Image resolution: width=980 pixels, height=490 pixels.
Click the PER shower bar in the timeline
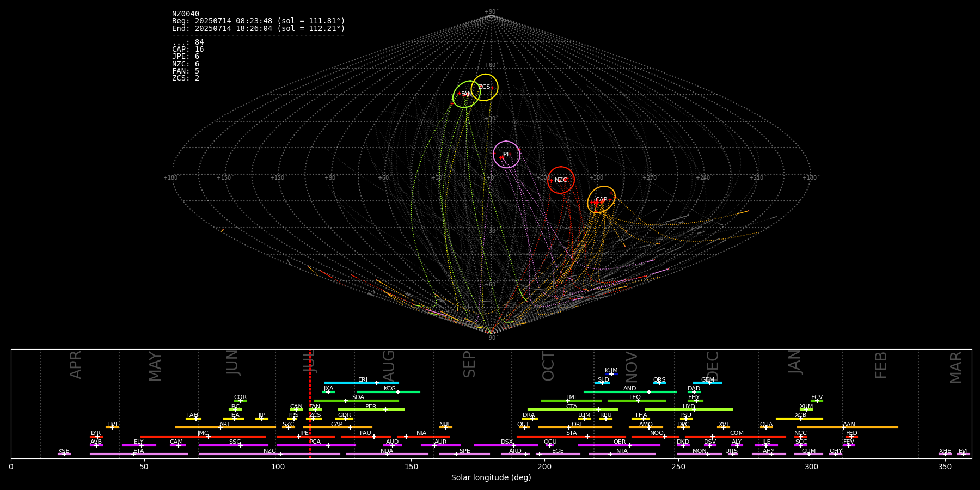pos(371,409)
